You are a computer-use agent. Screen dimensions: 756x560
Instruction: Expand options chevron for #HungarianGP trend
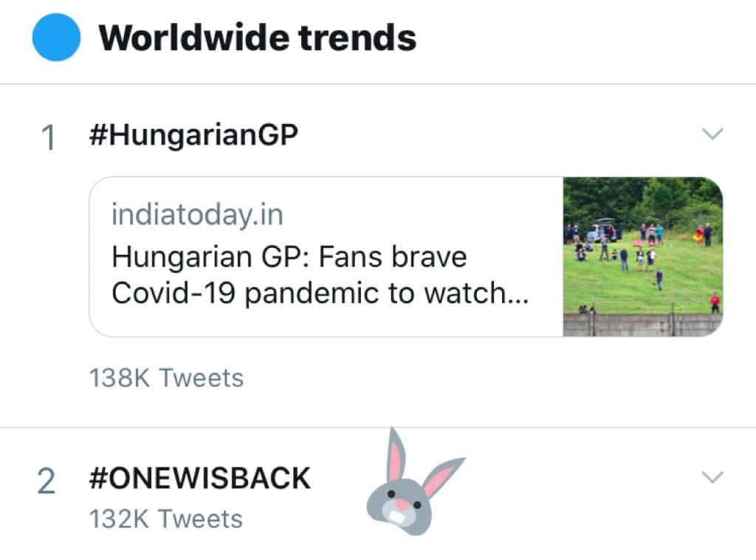pos(712,134)
